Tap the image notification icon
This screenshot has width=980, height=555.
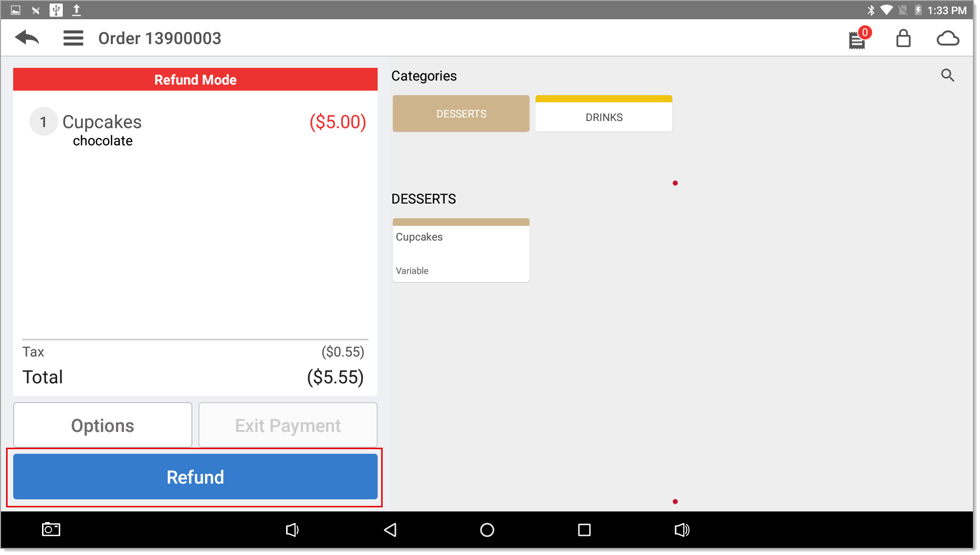click(16, 10)
